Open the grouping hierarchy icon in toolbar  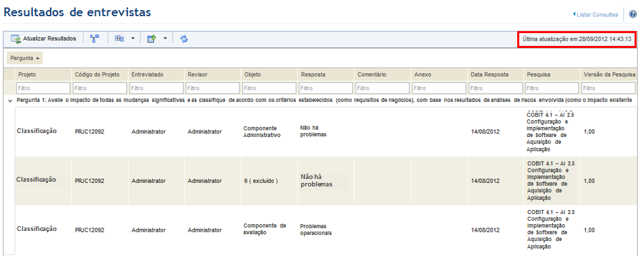[95, 38]
